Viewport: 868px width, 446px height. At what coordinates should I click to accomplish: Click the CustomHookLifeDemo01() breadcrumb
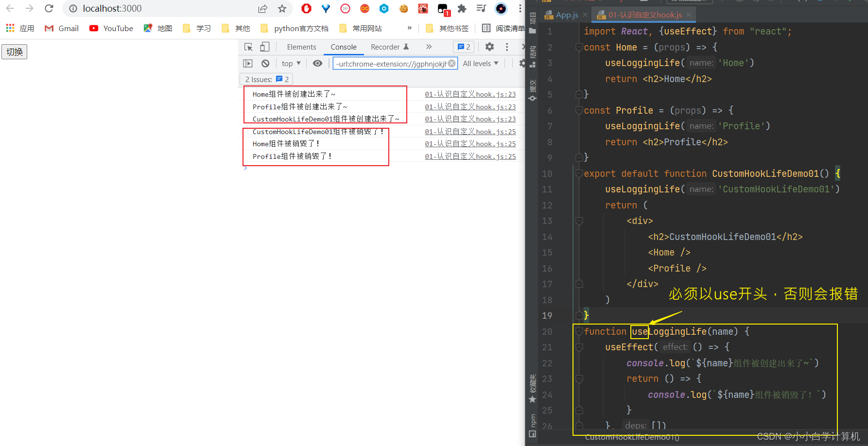[632, 437]
